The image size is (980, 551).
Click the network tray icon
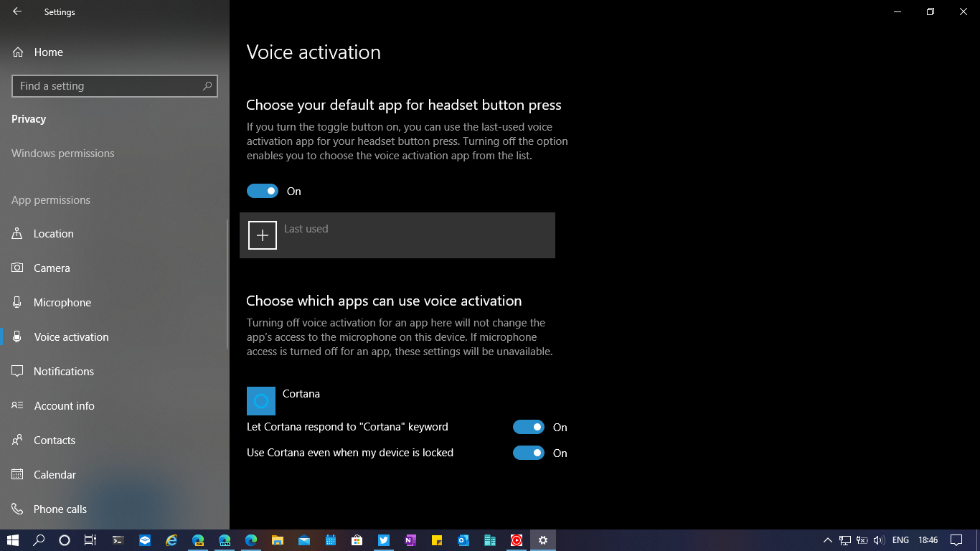pyautogui.click(x=845, y=540)
